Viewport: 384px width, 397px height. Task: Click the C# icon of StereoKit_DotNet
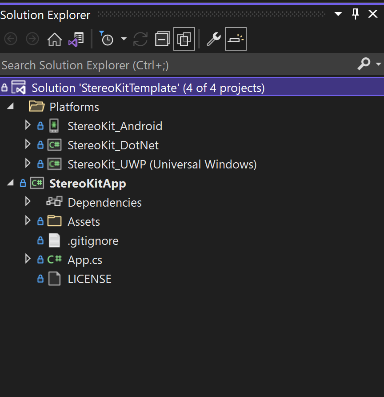pyautogui.click(x=54, y=145)
